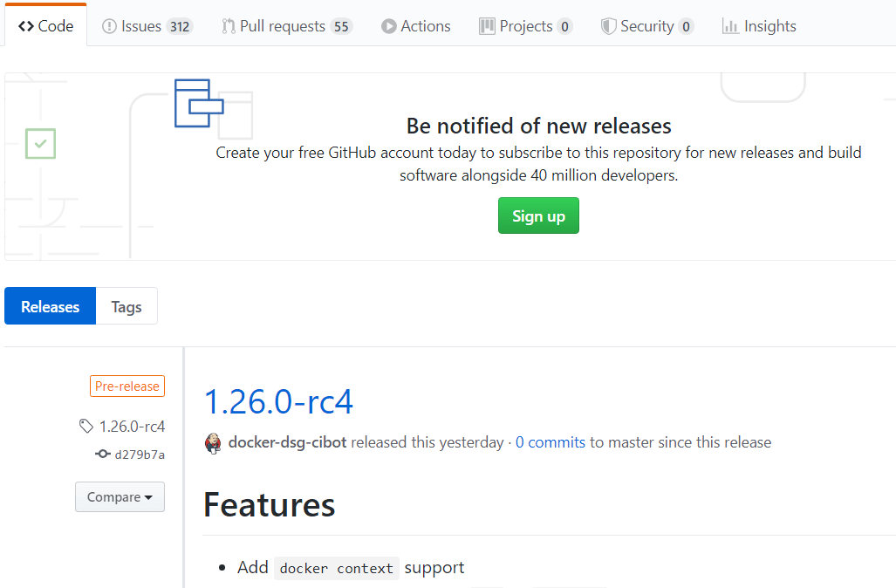The image size is (896, 588).
Task: Click the Actions play icon
Action: click(388, 26)
